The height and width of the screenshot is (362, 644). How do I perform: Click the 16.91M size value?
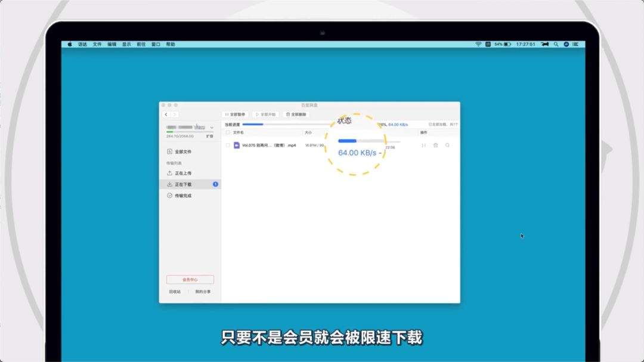click(315, 146)
